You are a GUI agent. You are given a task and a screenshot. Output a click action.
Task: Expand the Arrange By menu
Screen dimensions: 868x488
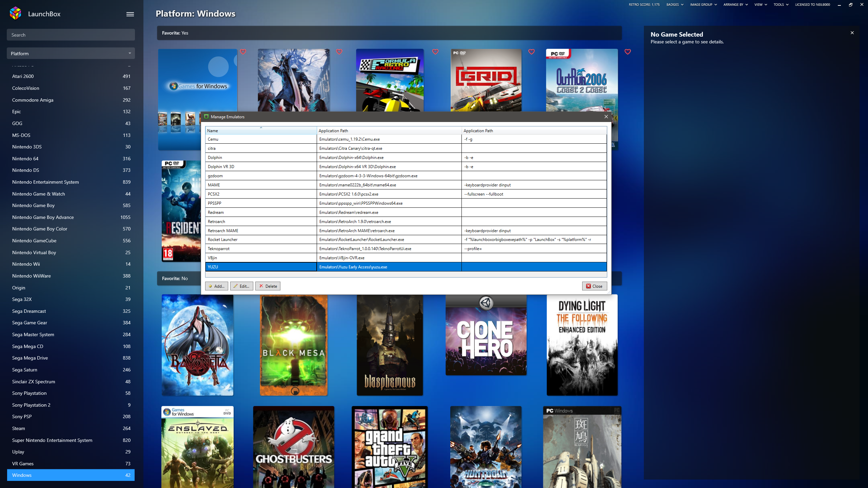pyautogui.click(x=735, y=5)
